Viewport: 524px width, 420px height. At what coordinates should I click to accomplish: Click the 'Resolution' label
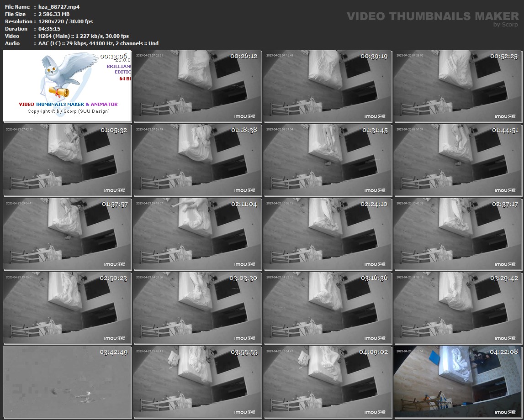click(x=18, y=21)
